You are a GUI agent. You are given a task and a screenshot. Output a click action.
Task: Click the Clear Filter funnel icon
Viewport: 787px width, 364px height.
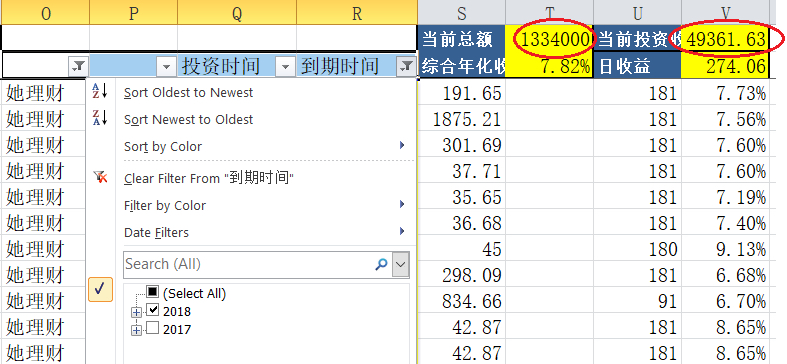pos(100,177)
